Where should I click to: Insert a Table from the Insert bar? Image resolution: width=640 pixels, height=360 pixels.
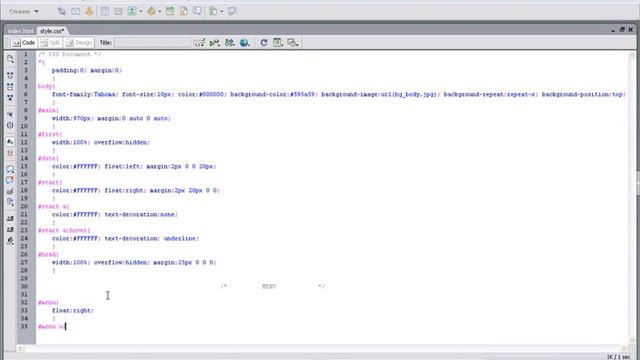coord(105,11)
